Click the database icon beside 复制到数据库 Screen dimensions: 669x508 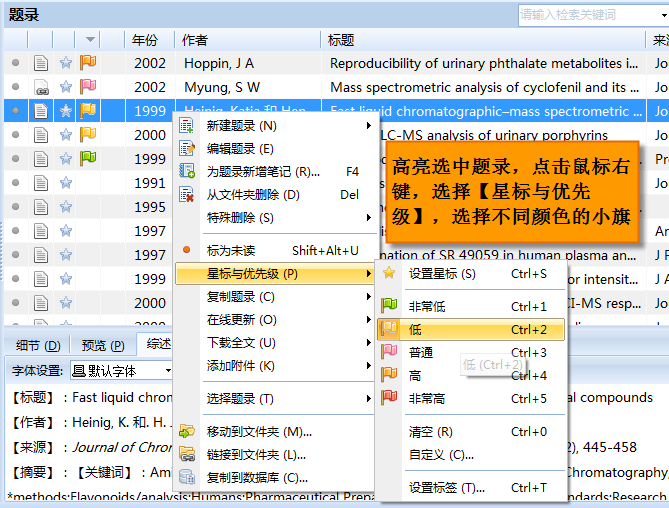click(186, 477)
